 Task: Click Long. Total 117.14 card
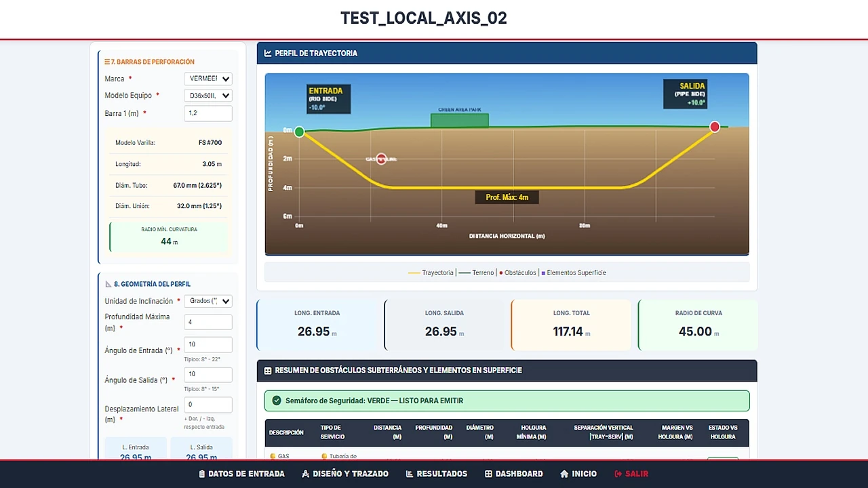point(571,325)
